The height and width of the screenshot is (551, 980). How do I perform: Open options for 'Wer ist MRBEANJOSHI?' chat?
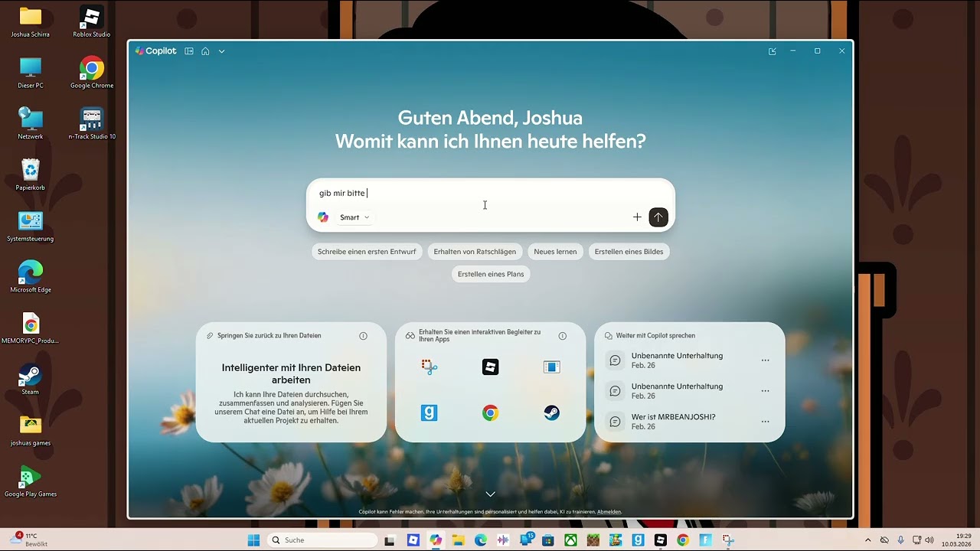[765, 422]
